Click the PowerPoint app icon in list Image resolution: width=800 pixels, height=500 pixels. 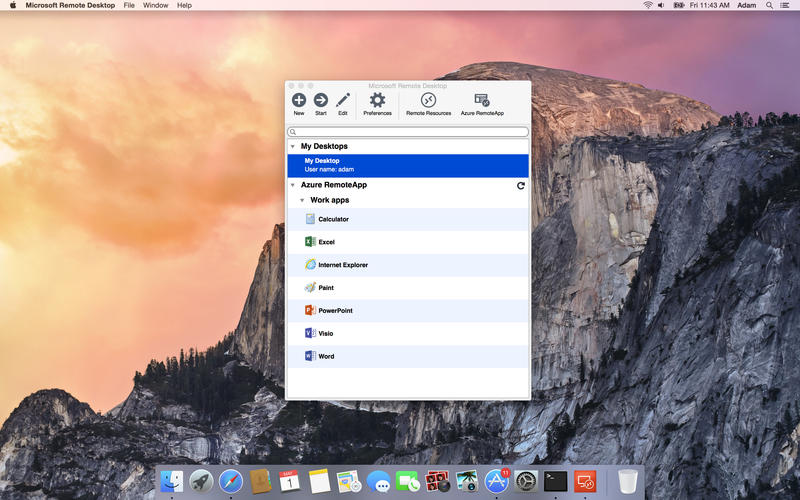[x=310, y=310]
